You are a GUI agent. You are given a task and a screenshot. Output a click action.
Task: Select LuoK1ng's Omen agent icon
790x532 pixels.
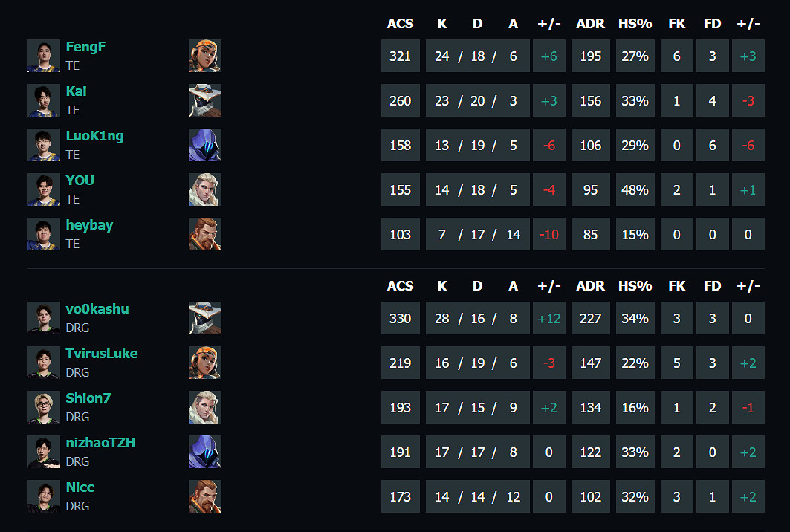[x=204, y=145]
